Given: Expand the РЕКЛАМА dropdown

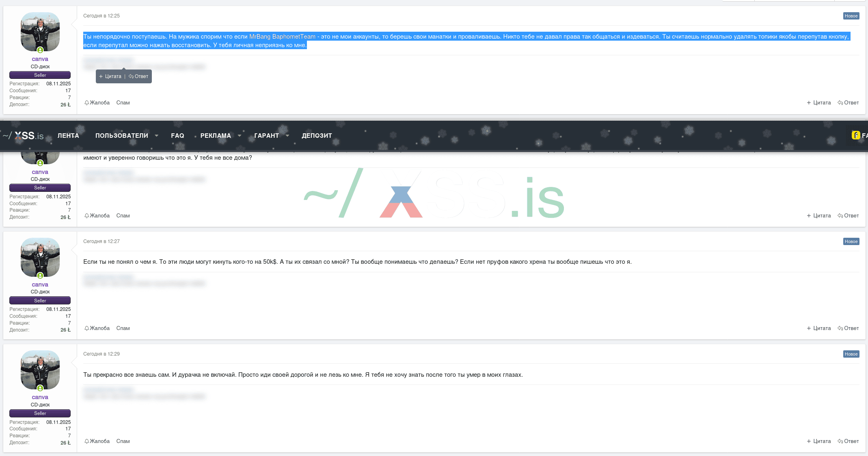Looking at the screenshot, I should click(x=216, y=135).
